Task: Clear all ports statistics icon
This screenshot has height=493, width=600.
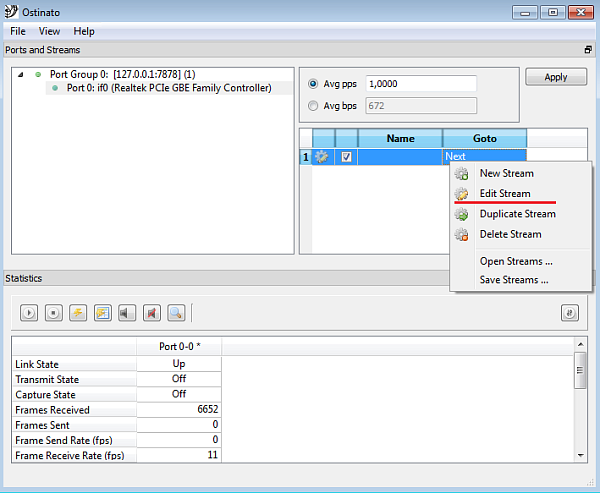Action: 102,313
